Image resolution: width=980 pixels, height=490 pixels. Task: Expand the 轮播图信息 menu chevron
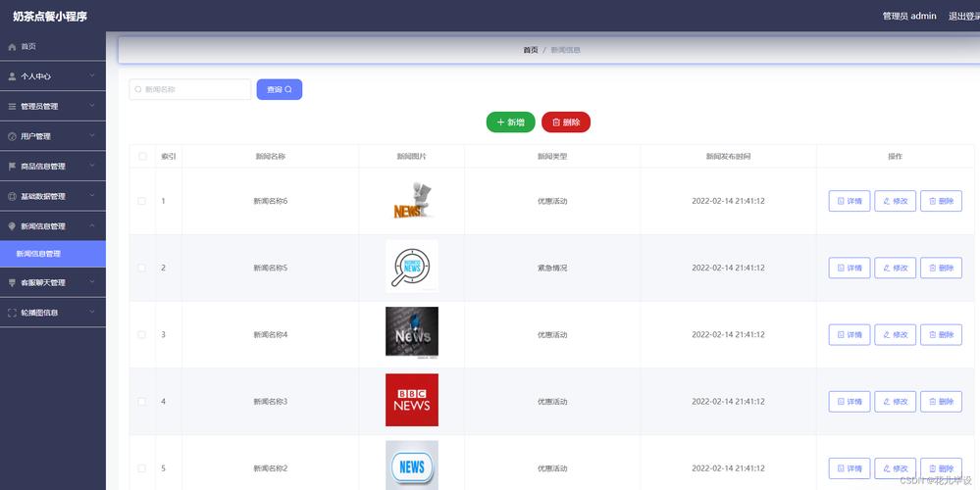tap(92, 313)
